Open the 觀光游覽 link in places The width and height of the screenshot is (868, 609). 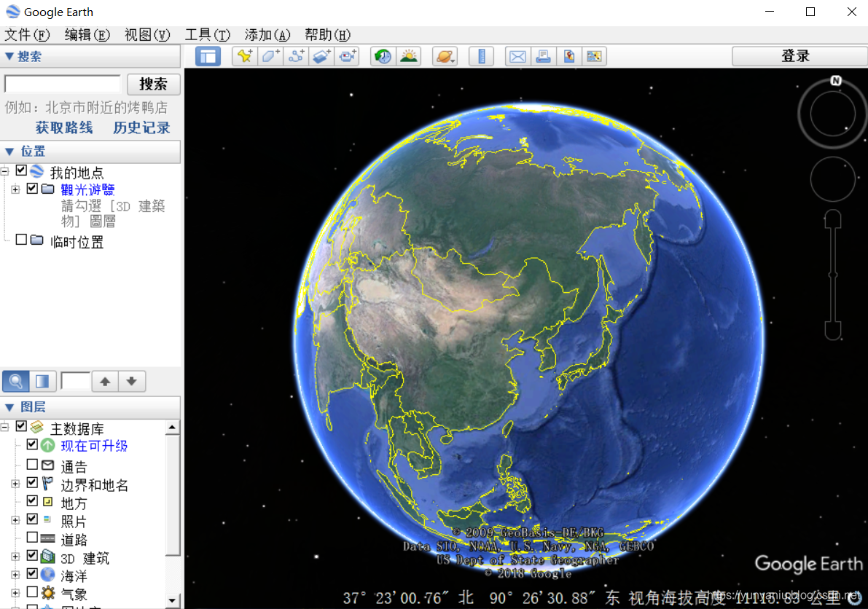(87, 189)
